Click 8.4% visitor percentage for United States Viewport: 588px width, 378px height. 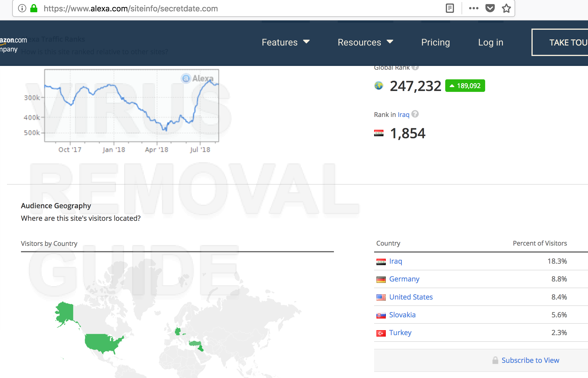pos(559,297)
